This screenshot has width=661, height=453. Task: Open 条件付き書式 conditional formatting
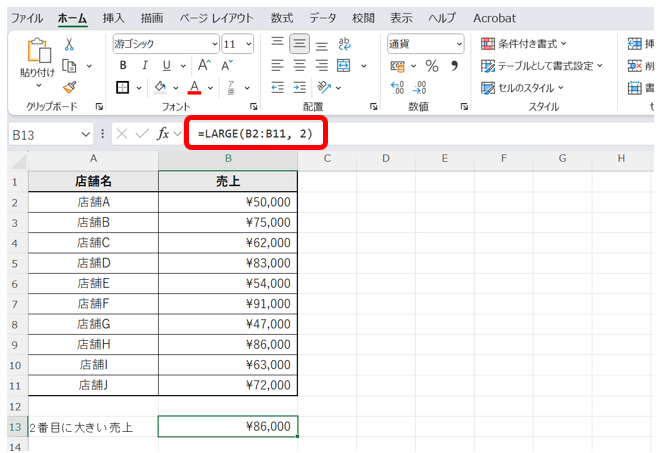[524, 44]
